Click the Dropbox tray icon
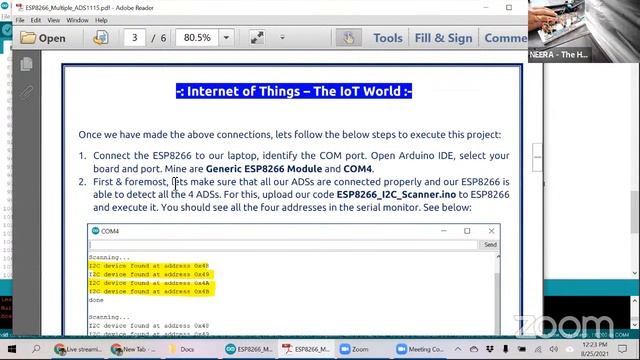The height and width of the screenshot is (360, 640). 490,349
